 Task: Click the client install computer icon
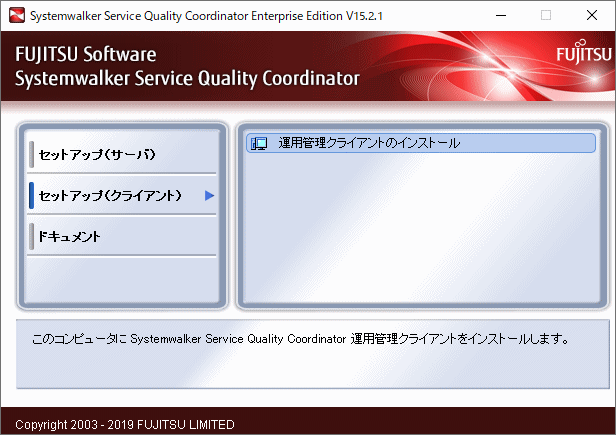pos(259,143)
